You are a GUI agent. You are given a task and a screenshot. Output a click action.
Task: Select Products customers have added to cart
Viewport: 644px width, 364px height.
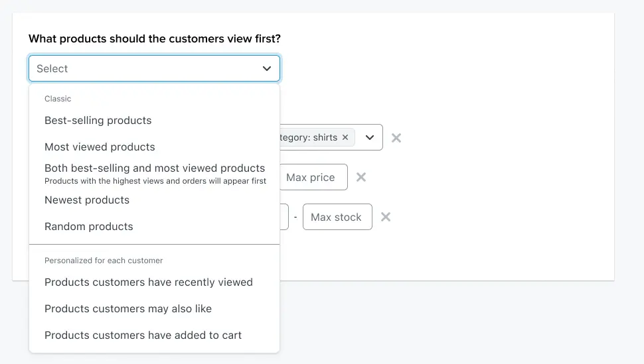[x=143, y=335]
